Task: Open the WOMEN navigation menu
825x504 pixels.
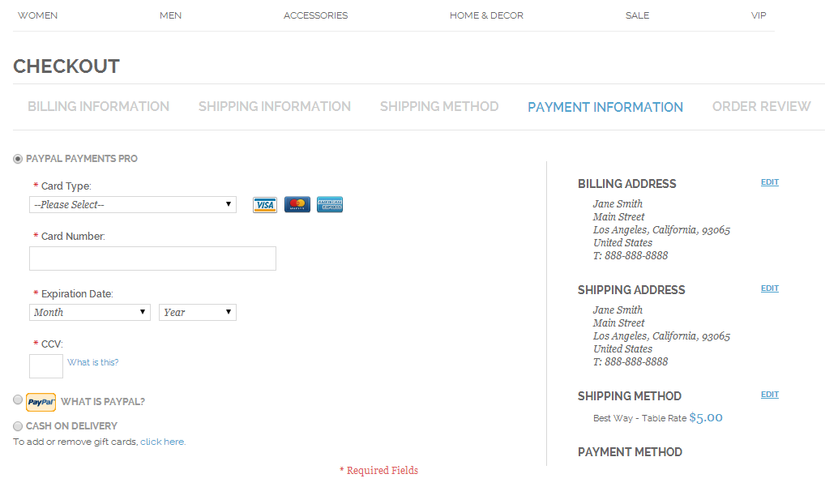Action: click(37, 15)
